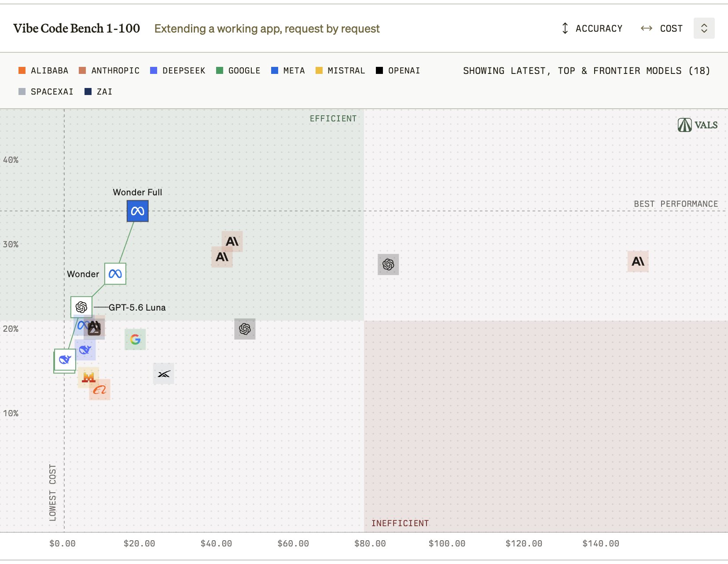Click the Vibe Code Bench 1-100 title

pos(77,28)
